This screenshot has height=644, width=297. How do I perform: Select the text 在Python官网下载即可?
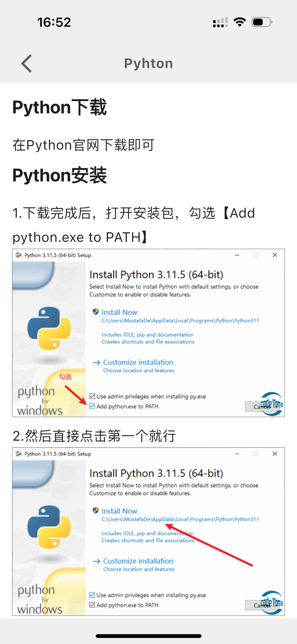(x=84, y=145)
